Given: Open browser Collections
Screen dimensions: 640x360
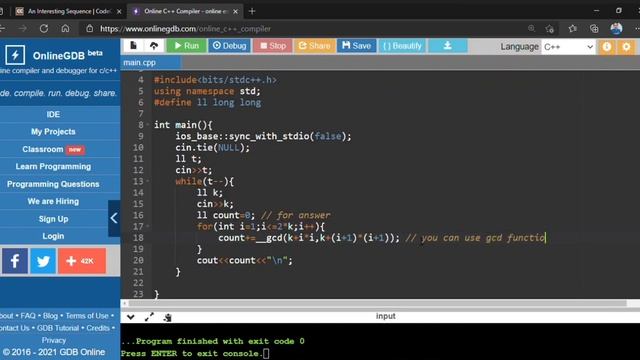Looking at the screenshot, I should (x=594, y=29).
